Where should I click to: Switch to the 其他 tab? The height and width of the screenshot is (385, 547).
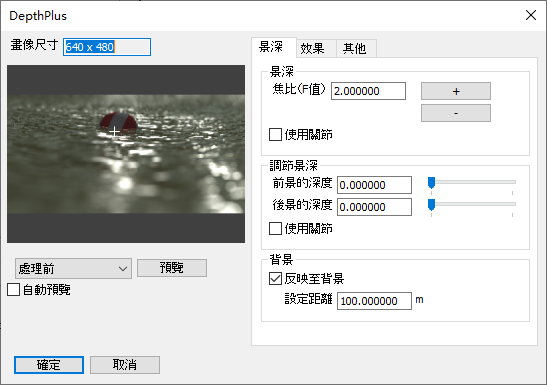(x=354, y=48)
